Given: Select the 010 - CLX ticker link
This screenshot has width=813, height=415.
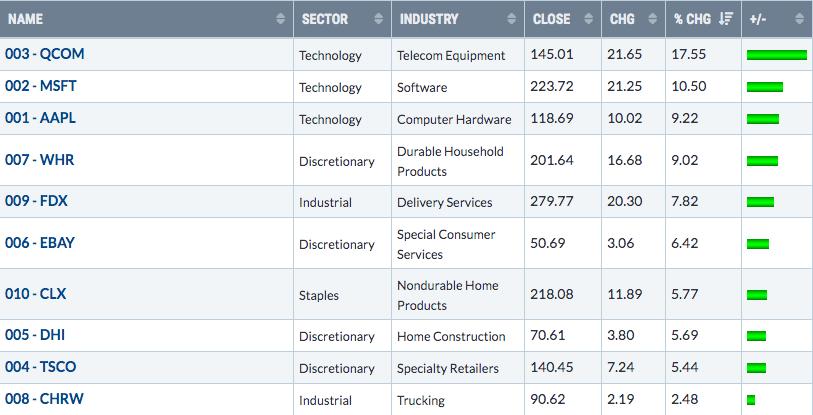Looking at the screenshot, I should pyautogui.click(x=36, y=294).
